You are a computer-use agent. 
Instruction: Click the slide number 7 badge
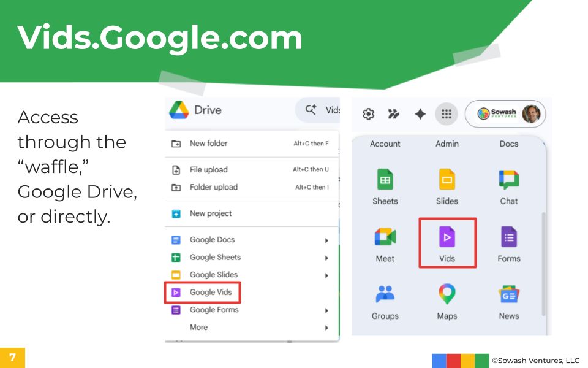[x=12, y=357]
